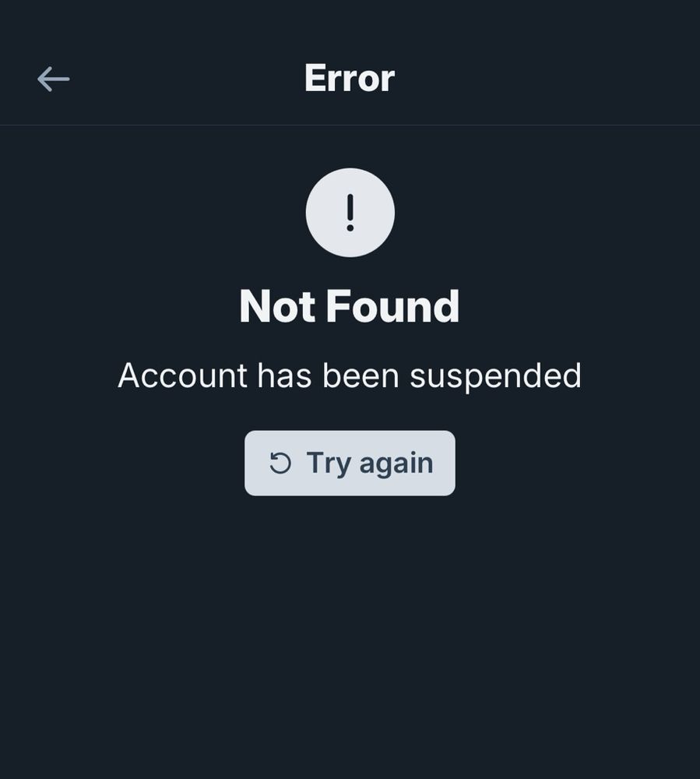This screenshot has height=779, width=700.
Task: Return to previous screen via back arrow
Action: [x=54, y=79]
